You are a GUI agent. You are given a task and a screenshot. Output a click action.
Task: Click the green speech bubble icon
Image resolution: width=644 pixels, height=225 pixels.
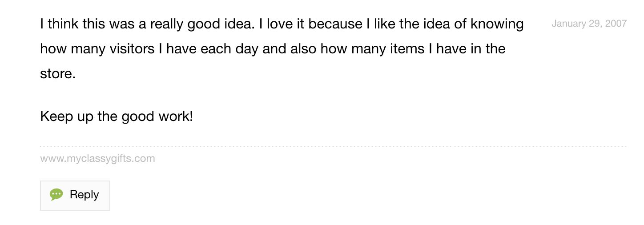(56, 195)
